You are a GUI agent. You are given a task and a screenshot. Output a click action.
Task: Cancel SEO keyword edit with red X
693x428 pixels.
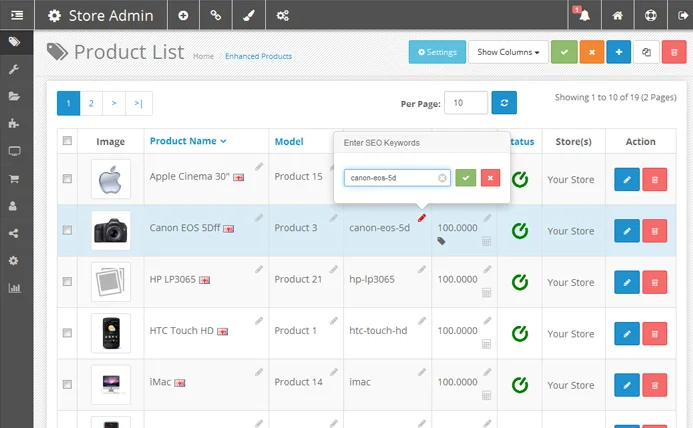pos(490,178)
